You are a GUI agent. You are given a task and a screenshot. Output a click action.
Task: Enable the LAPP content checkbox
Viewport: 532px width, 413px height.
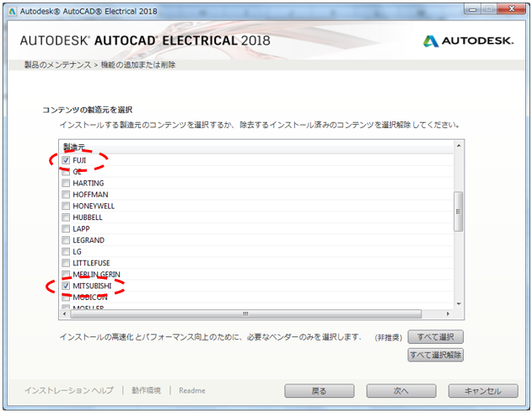pyautogui.click(x=66, y=229)
